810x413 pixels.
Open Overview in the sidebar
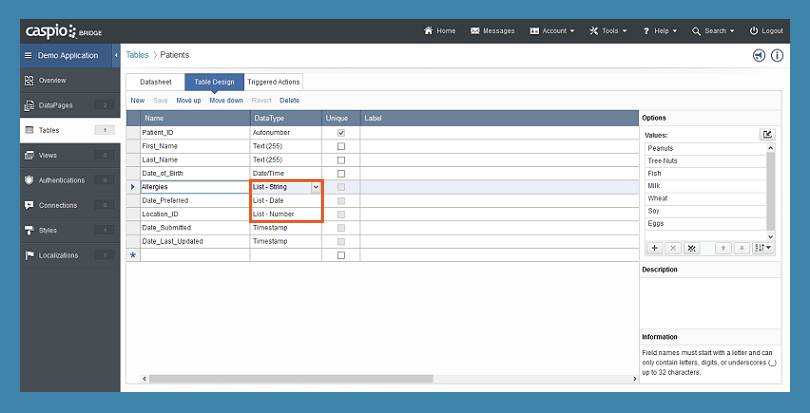[x=70, y=81]
